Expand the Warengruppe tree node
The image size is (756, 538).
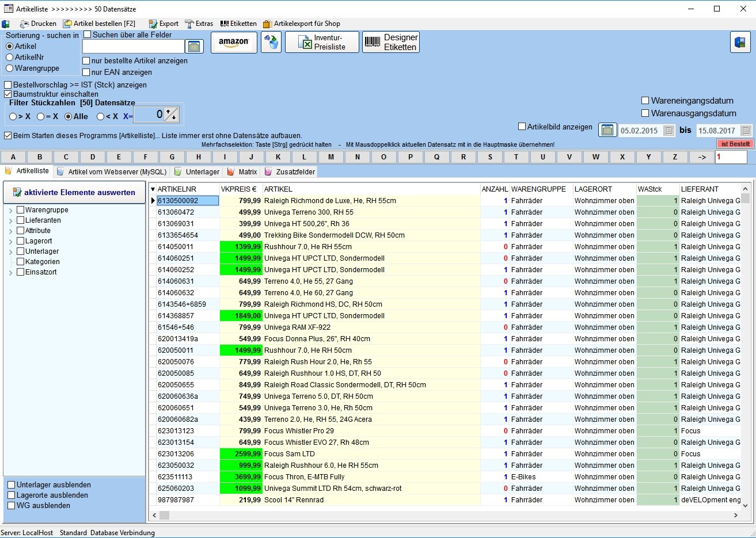10,211
